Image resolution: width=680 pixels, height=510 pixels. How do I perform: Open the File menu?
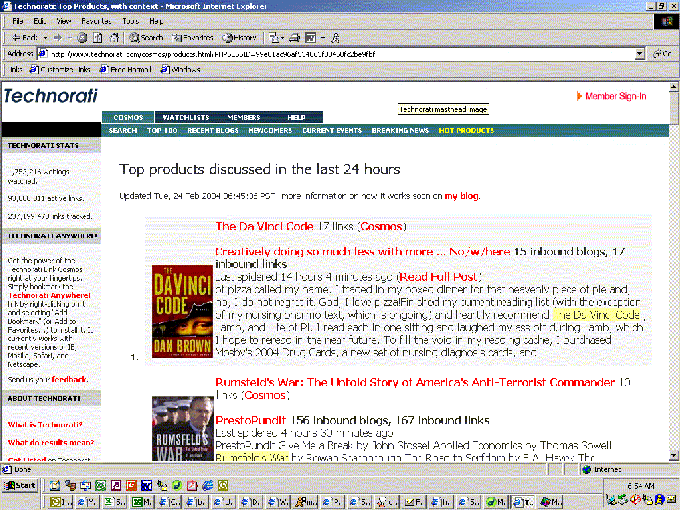point(18,21)
